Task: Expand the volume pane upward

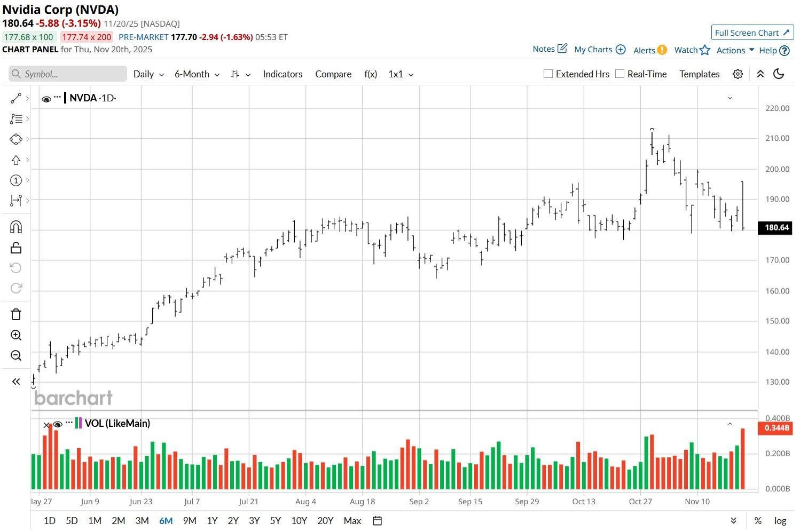Action: pyautogui.click(x=730, y=424)
